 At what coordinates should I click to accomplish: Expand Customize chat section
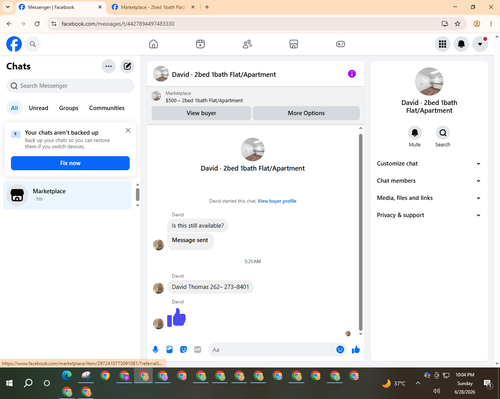coord(429,164)
